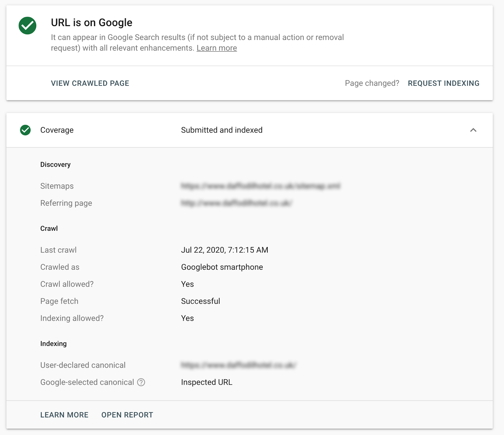
Task: Click LEARN MORE at the bottom
Action: pos(64,415)
